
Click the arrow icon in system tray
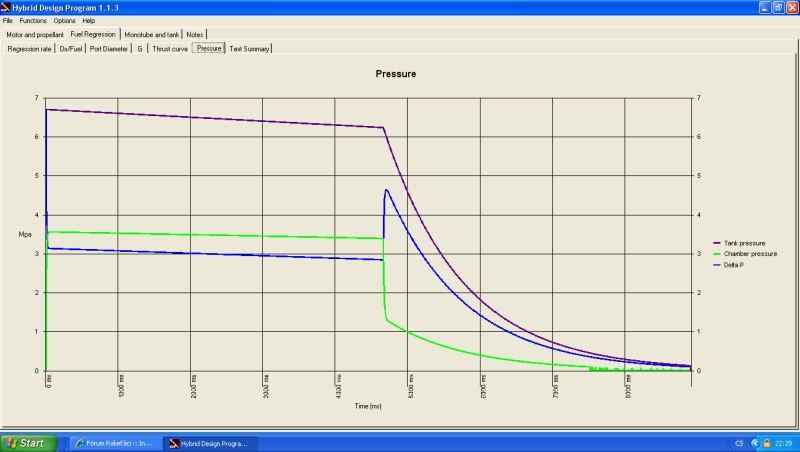point(754,443)
